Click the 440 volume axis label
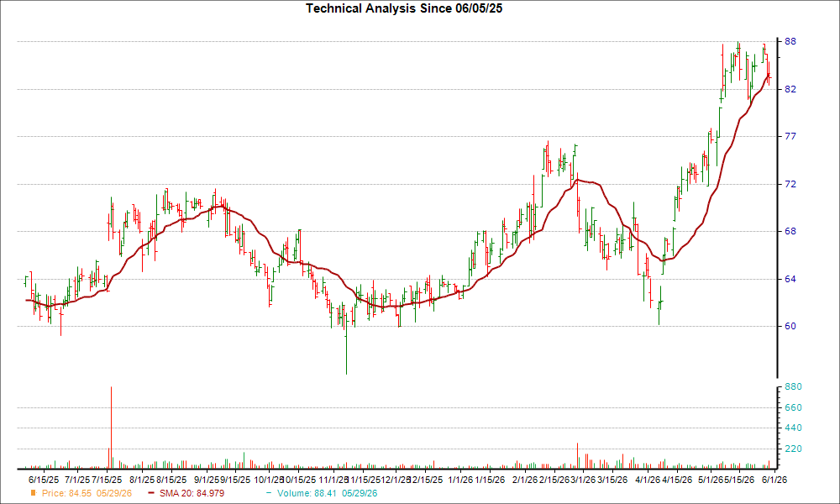The height and width of the screenshot is (504, 840). pyautogui.click(x=794, y=428)
